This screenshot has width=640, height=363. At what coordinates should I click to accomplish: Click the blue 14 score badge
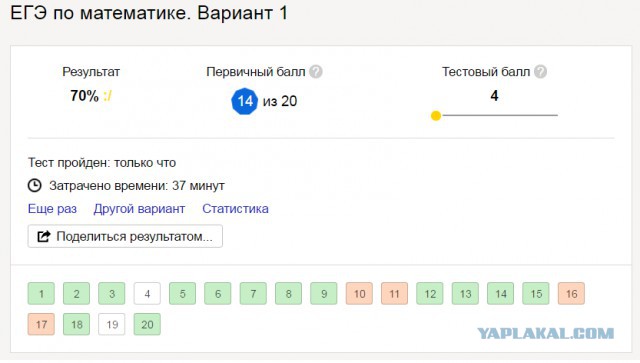(244, 101)
